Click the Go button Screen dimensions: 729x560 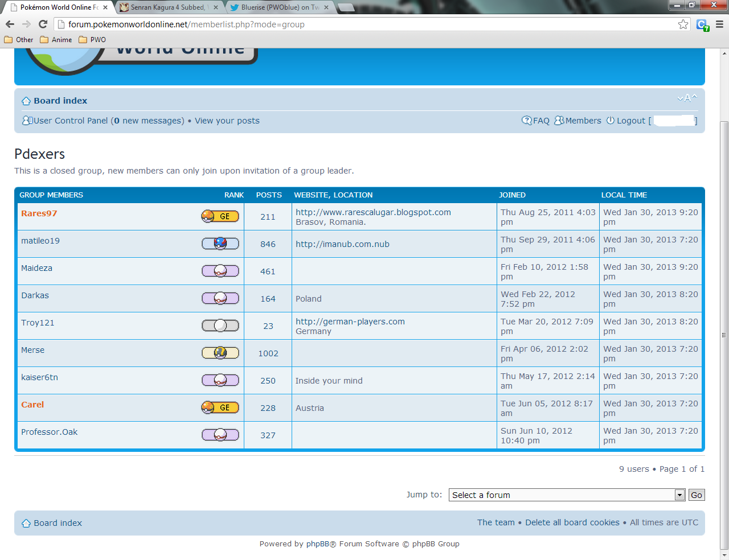coord(697,495)
